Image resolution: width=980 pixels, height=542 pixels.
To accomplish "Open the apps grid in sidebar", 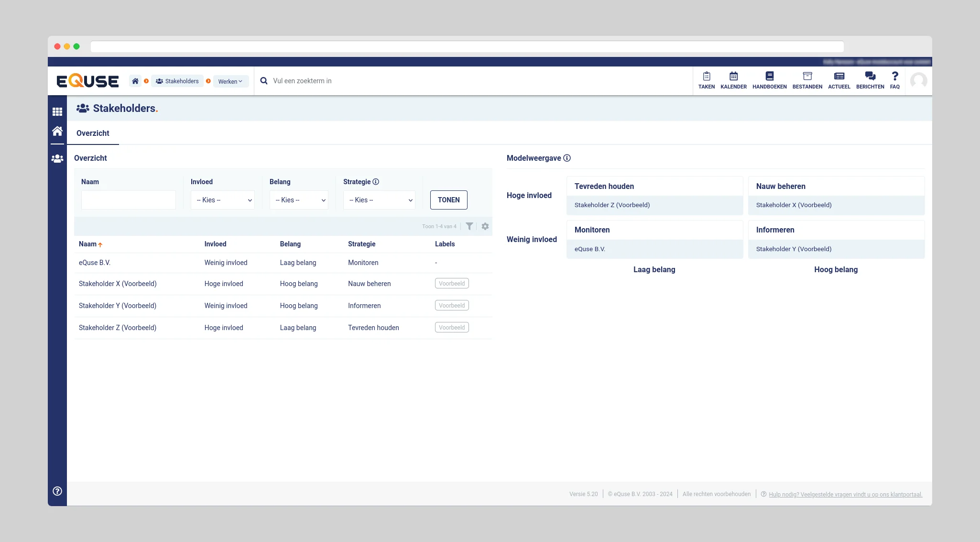I will (x=57, y=111).
